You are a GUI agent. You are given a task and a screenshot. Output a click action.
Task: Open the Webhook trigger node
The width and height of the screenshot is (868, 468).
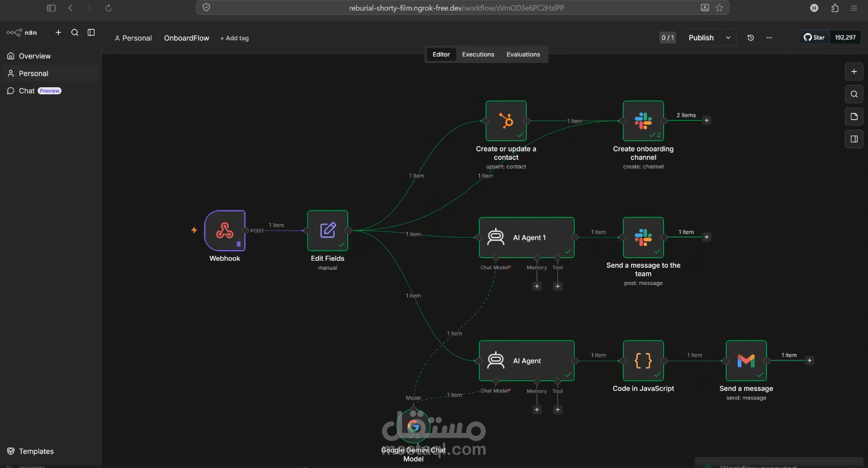225,230
